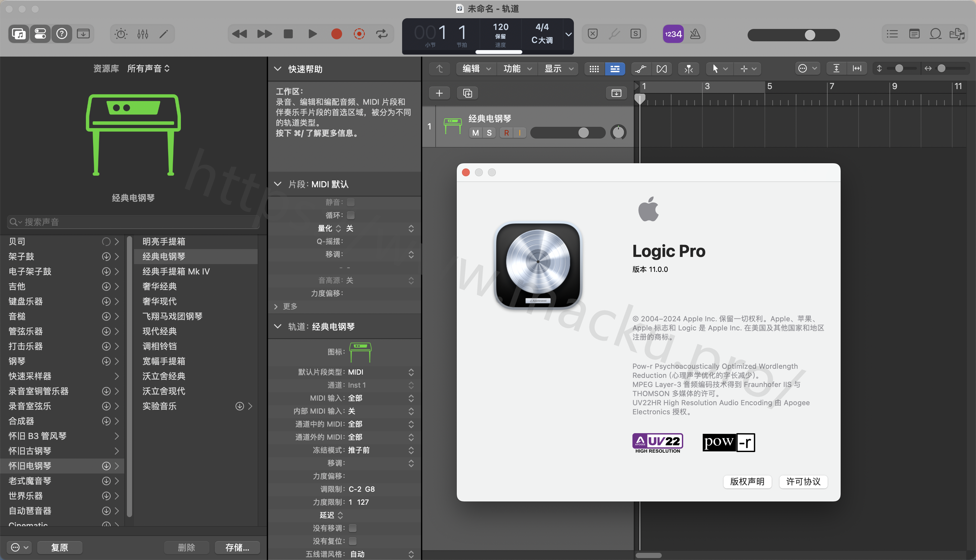Add a new track with plus button
The image size is (976, 560).
(439, 93)
